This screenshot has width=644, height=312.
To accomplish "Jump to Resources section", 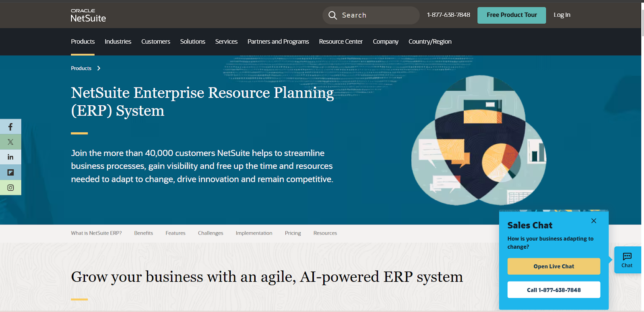I will [x=325, y=233].
